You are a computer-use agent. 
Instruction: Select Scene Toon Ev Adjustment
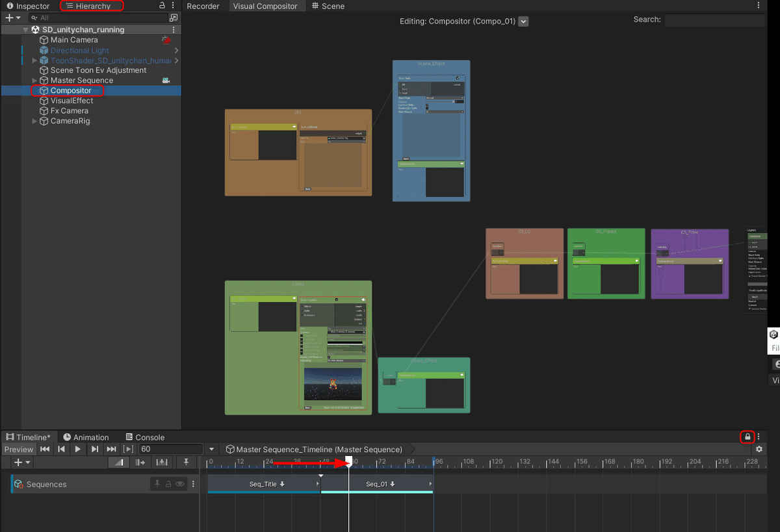98,70
